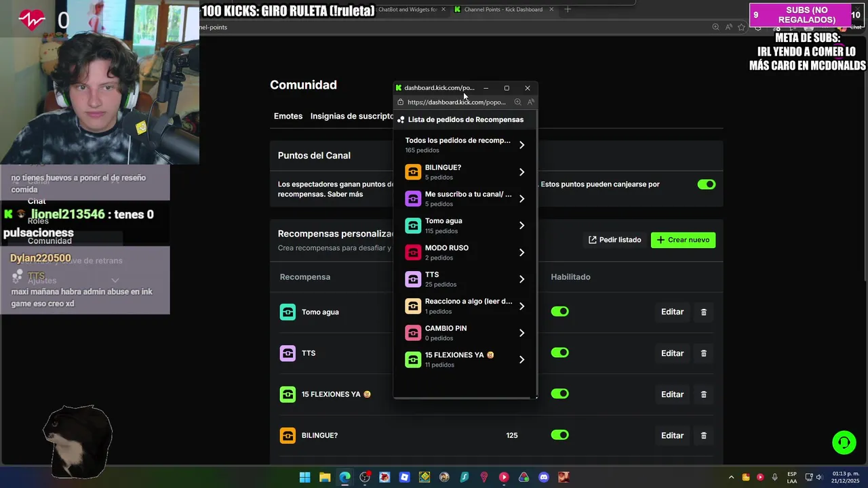The image size is (868, 488).
Task: Expand Tomo agua requests chevron
Action: coord(521,226)
